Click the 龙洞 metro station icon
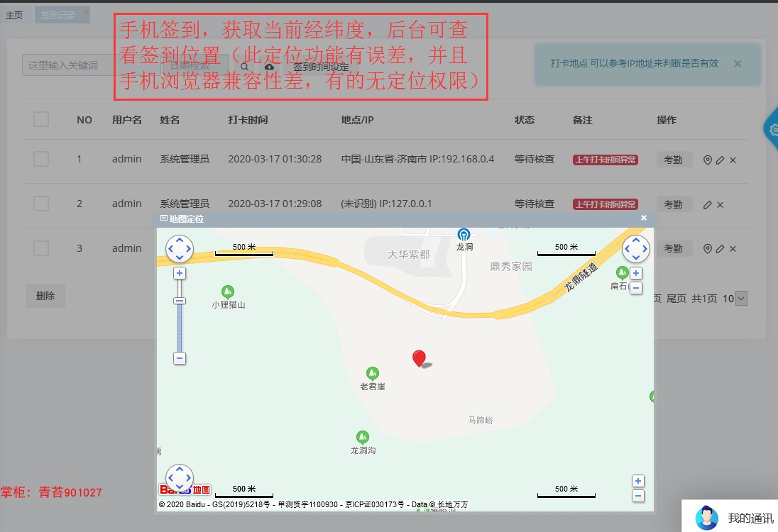Viewport: 778px width, 532px height. [x=464, y=234]
